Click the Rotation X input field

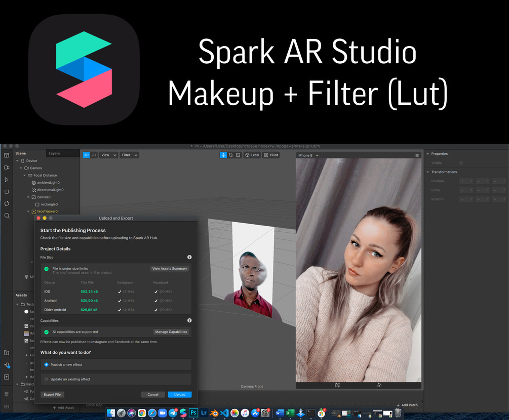pos(466,199)
